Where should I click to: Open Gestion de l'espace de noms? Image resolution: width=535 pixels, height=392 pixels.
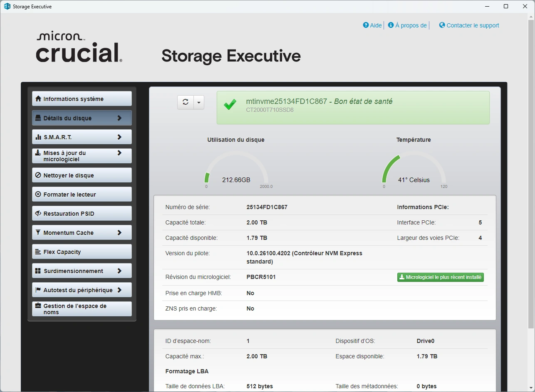(82, 309)
